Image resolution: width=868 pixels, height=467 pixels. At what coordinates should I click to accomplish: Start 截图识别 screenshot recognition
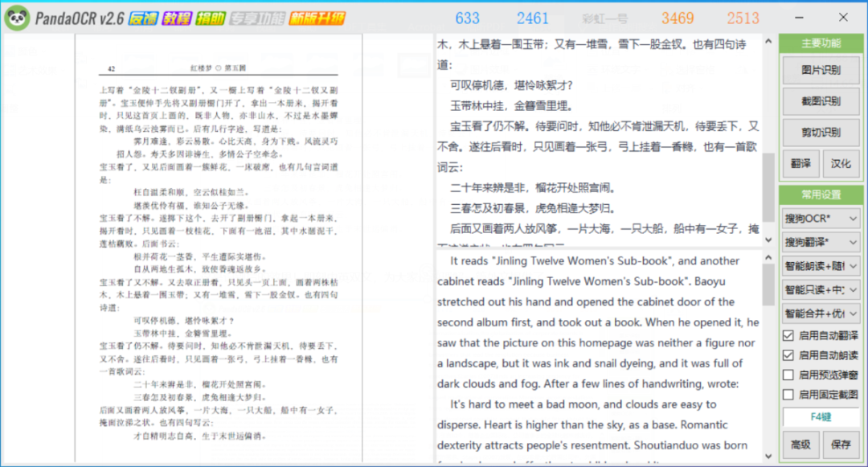pyautogui.click(x=821, y=101)
